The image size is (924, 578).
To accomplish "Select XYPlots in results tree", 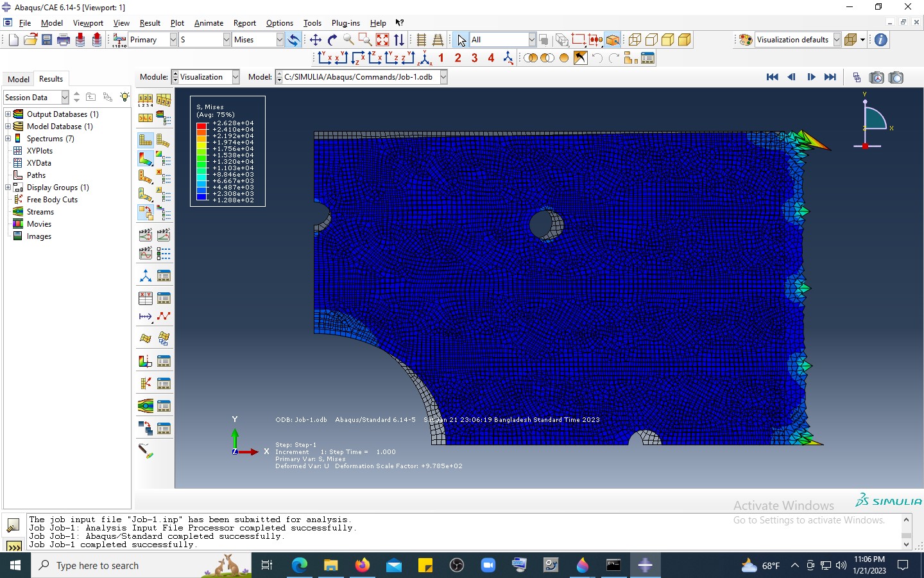I will [40, 151].
